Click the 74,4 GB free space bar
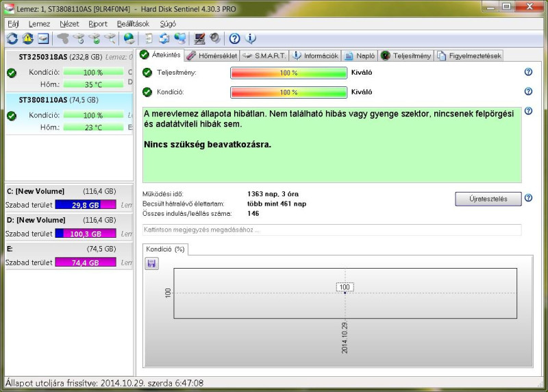The image size is (548, 392). 86,262
